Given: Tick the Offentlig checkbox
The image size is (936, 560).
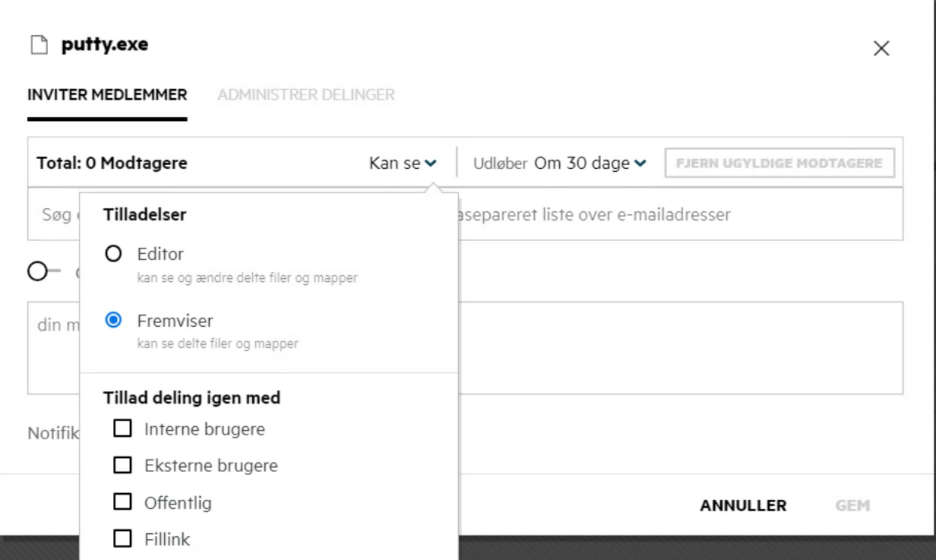Looking at the screenshot, I should tap(123, 502).
